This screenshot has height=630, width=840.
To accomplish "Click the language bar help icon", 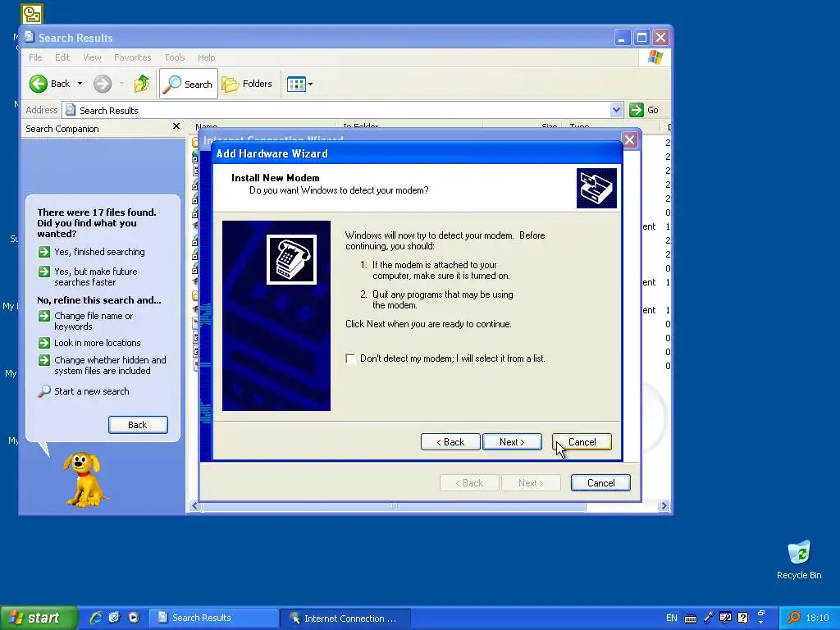I will point(742,618).
